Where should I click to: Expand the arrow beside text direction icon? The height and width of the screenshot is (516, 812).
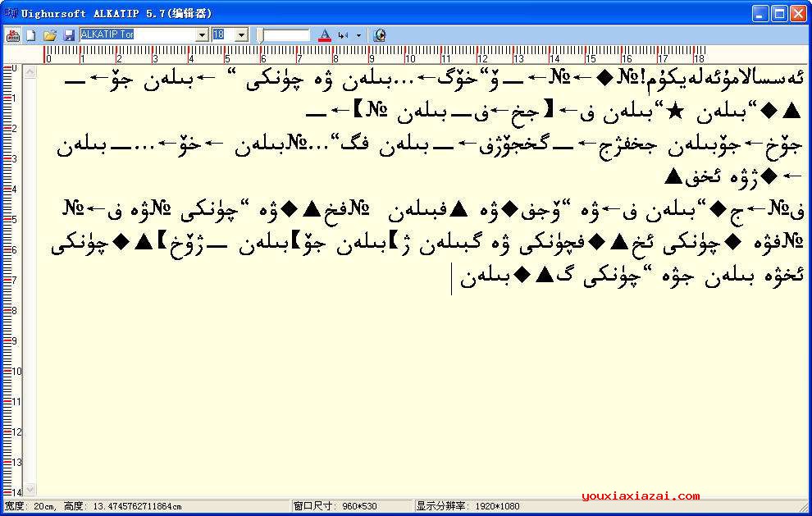(x=358, y=35)
